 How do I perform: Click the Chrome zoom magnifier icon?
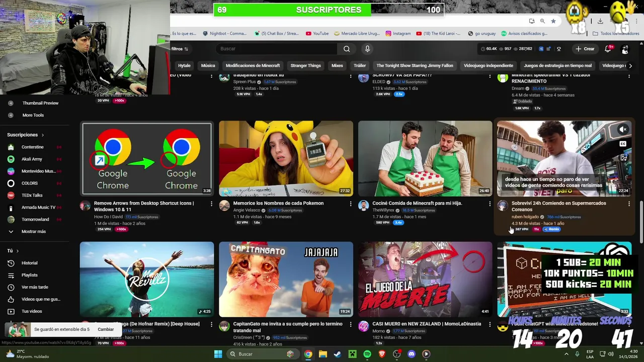pos(542,21)
